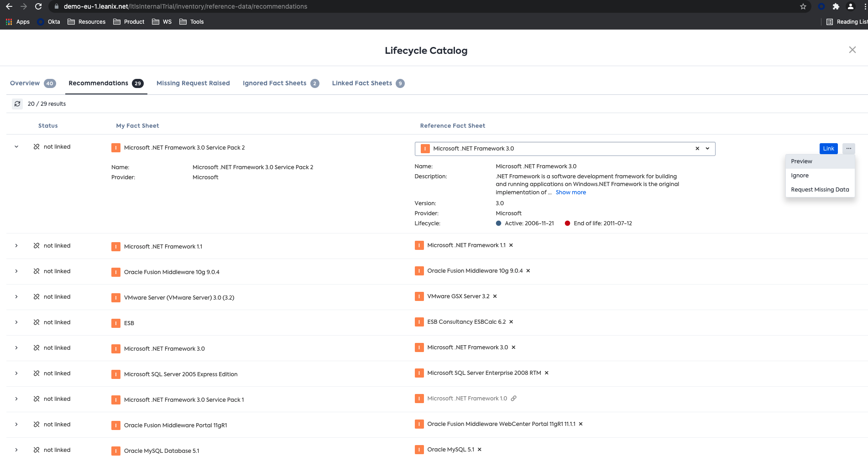
Task: Reload the page in the browser
Action: click(38, 6)
